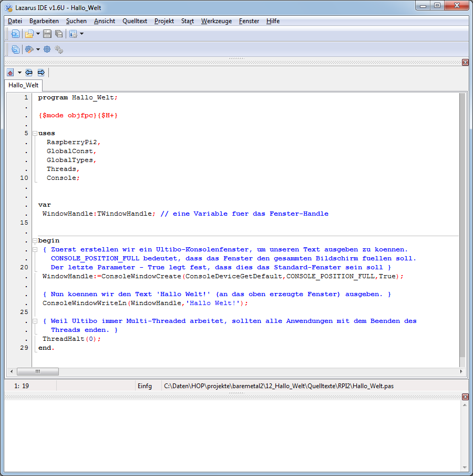Click the 'var' keyword
The height and width of the screenshot is (476, 473).
pos(45,205)
